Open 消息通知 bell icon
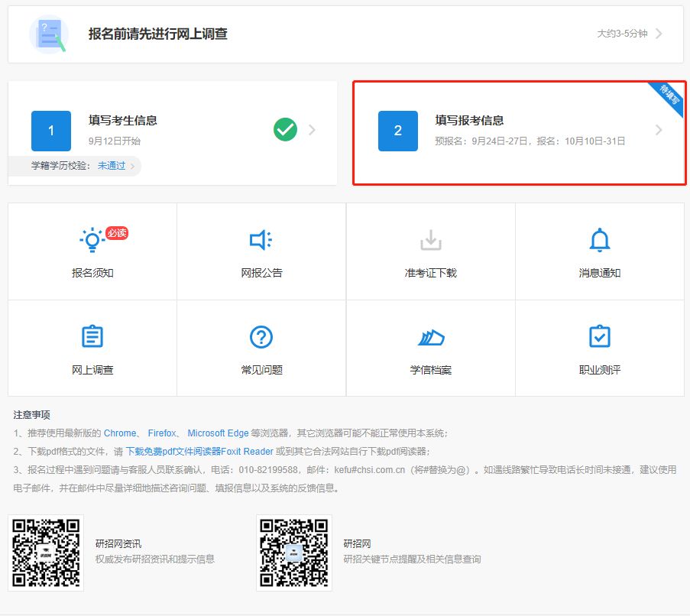The width and height of the screenshot is (690, 616). tap(600, 240)
